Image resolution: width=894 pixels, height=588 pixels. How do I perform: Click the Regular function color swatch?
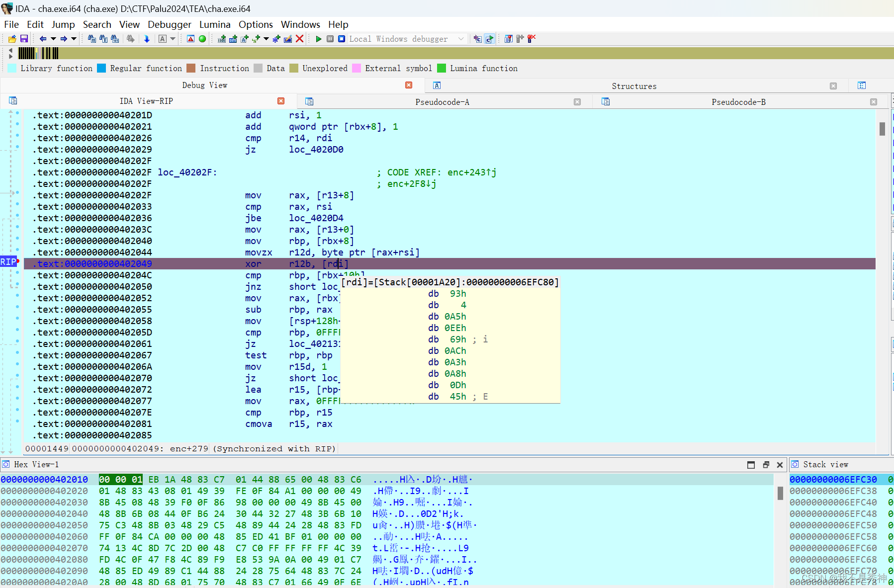tap(101, 68)
